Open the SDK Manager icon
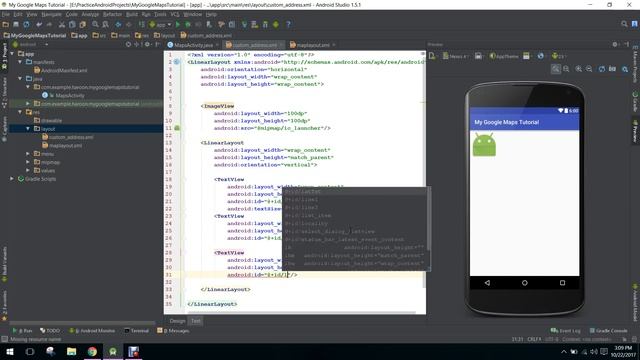640x360 pixels. pyautogui.click(x=265, y=24)
